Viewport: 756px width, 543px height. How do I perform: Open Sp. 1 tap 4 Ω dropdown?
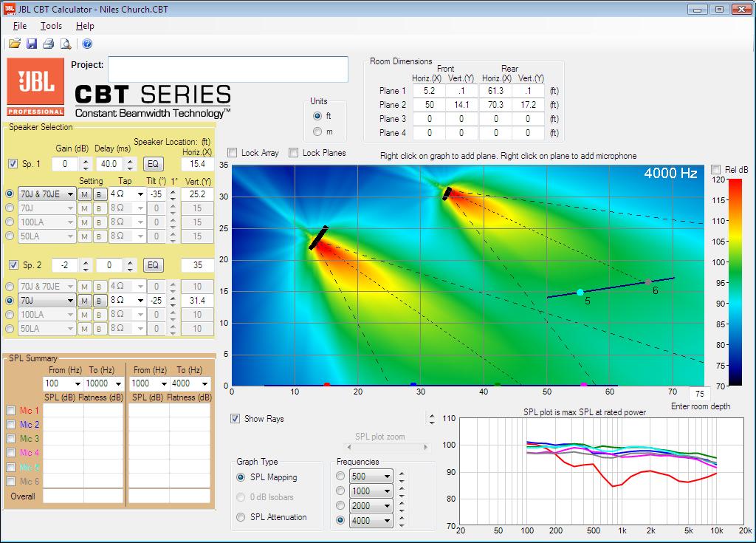[127, 194]
